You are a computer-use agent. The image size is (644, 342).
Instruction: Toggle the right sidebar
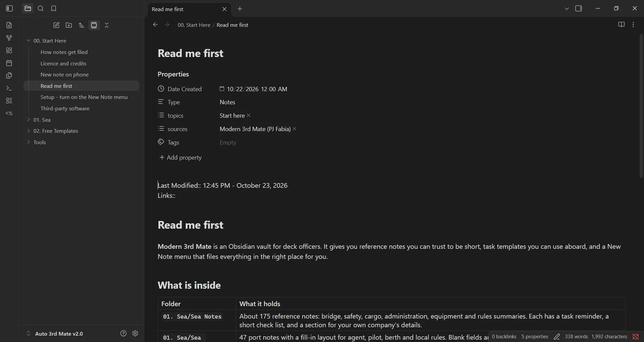(579, 8)
